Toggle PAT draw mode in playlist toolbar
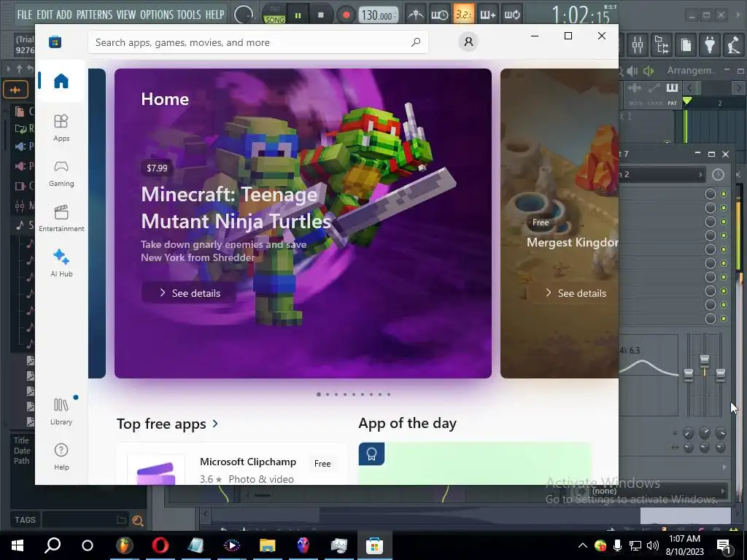747x560 pixels. pos(672,92)
